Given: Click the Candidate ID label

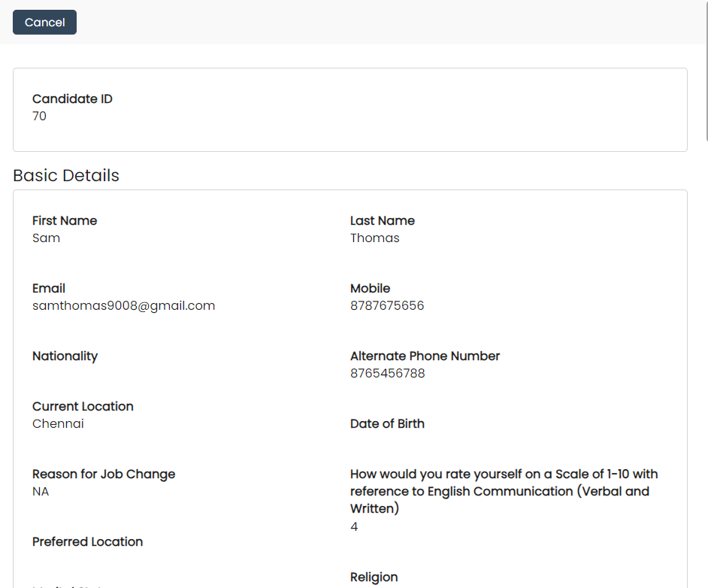Looking at the screenshot, I should 72,99.
